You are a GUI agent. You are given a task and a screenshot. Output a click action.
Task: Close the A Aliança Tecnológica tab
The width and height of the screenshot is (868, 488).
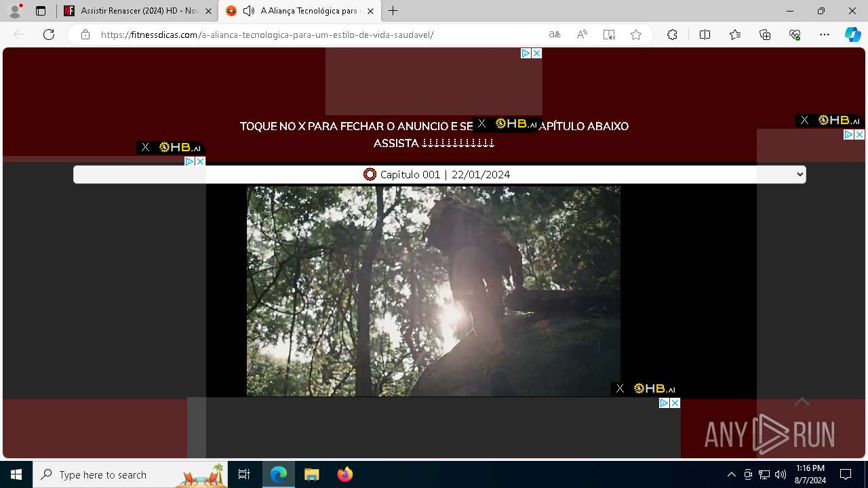tap(371, 11)
